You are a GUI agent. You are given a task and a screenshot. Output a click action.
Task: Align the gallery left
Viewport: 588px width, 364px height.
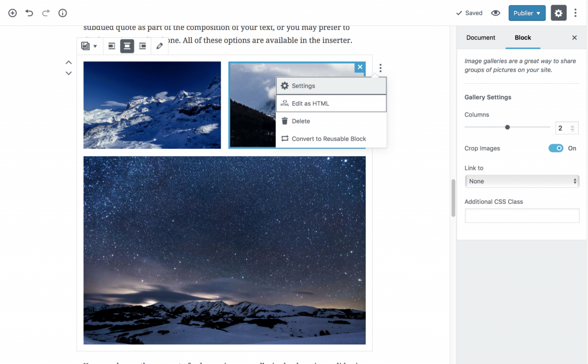pos(112,46)
